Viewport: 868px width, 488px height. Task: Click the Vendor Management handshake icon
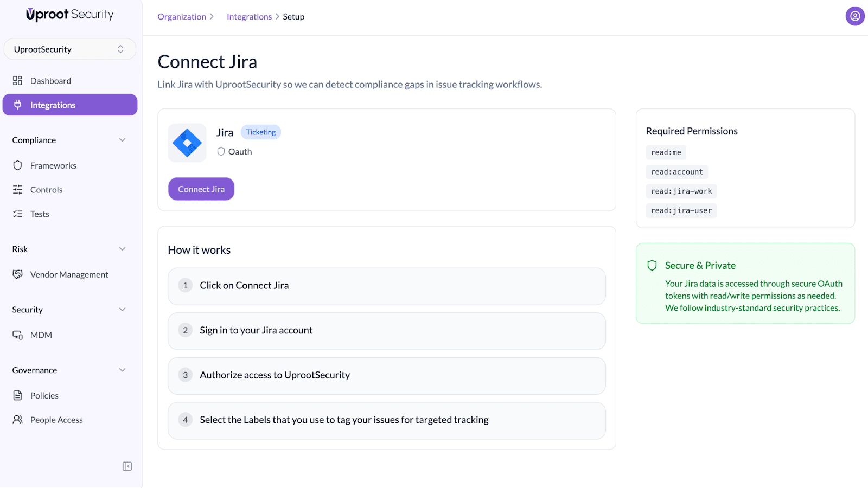click(x=17, y=274)
